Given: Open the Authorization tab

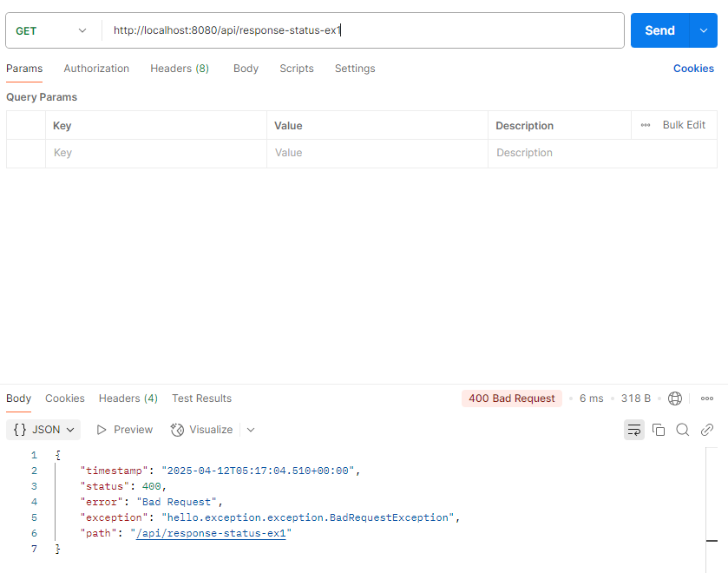Looking at the screenshot, I should [x=96, y=69].
